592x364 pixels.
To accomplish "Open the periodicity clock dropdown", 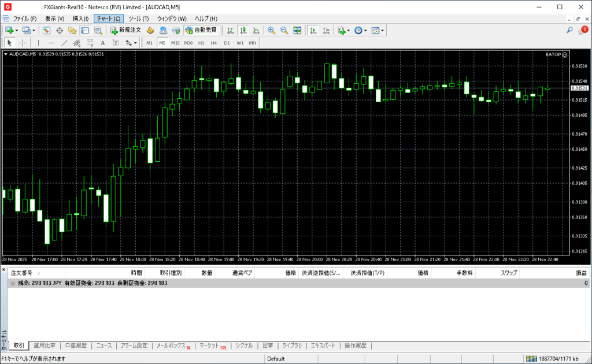I will click(x=365, y=30).
